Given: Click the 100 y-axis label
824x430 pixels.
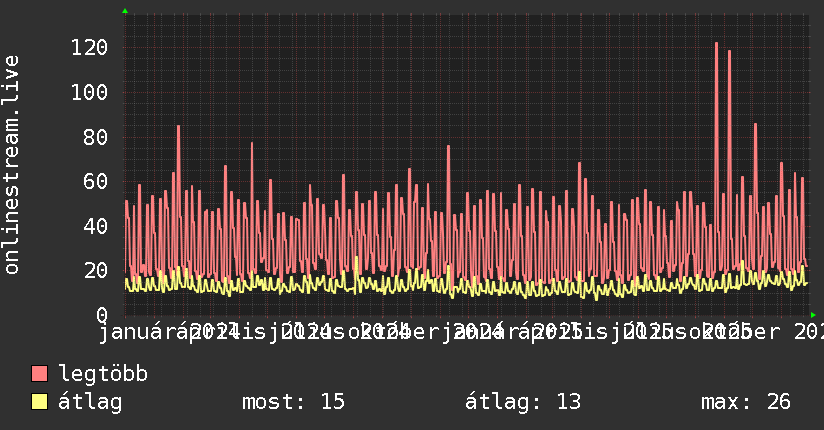Looking at the screenshot, I should pyautogui.click(x=89, y=93).
